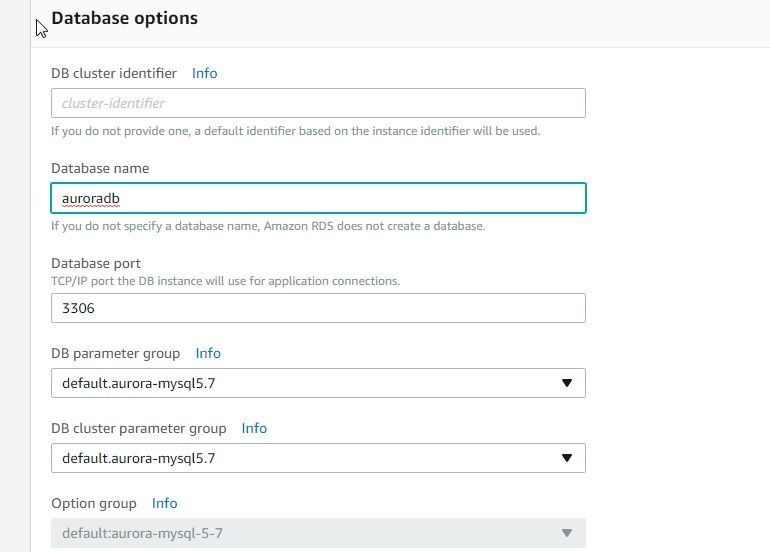Expand the DB cluster parameter group dropdown
Image resolution: width=770 pixels, height=552 pixels.
tap(318, 458)
